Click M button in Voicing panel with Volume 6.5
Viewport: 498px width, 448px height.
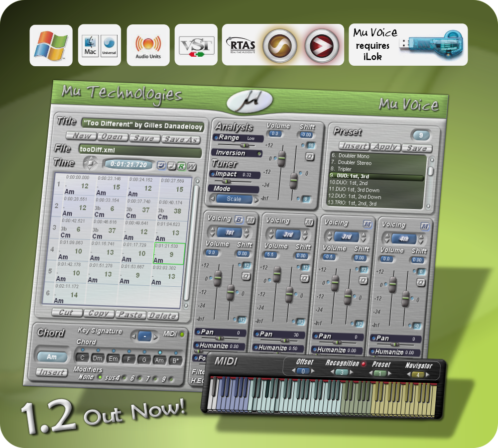[309, 222]
